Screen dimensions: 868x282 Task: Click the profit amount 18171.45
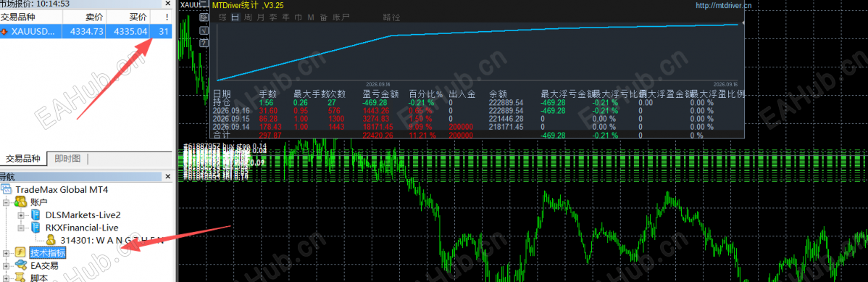coord(378,126)
